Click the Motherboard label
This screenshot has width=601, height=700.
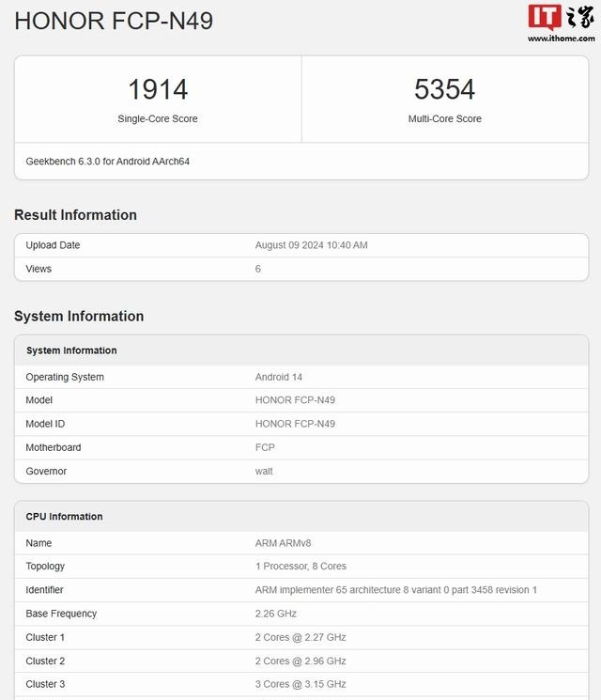tap(54, 447)
